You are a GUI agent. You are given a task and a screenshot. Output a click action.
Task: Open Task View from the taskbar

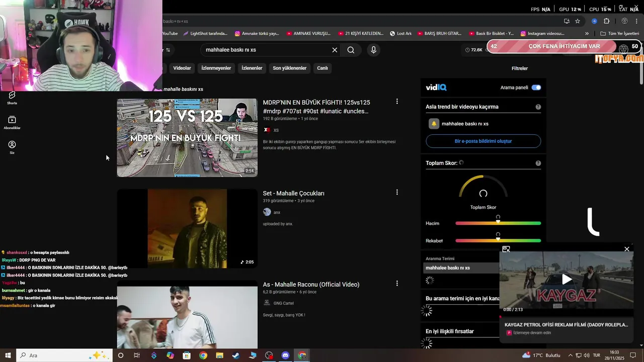(137, 355)
